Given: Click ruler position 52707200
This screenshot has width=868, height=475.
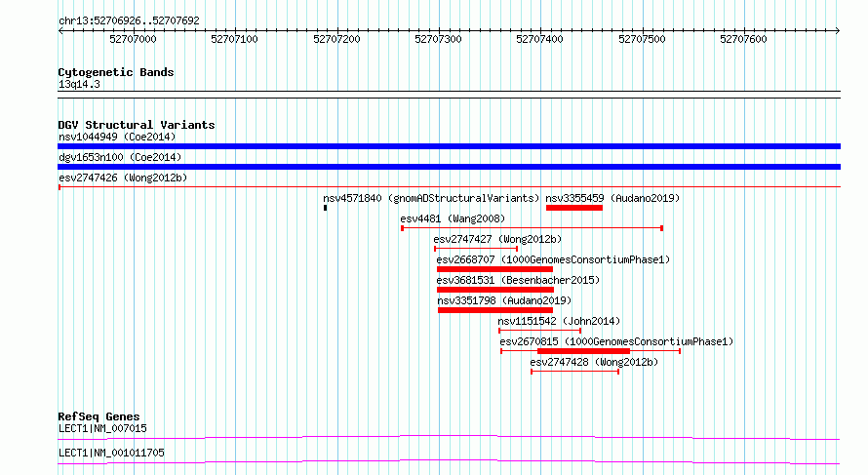Looking at the screenshot, I should click(x=336, y=39).
